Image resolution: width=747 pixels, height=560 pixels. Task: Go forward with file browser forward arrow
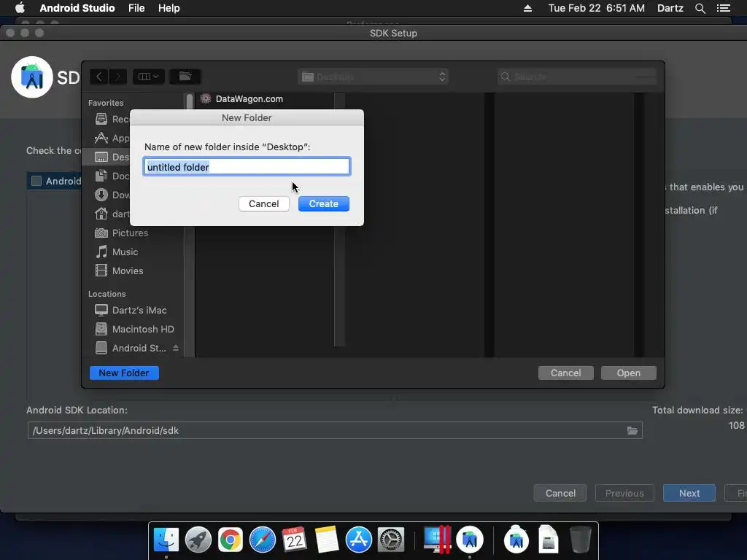tap(117, 77)
